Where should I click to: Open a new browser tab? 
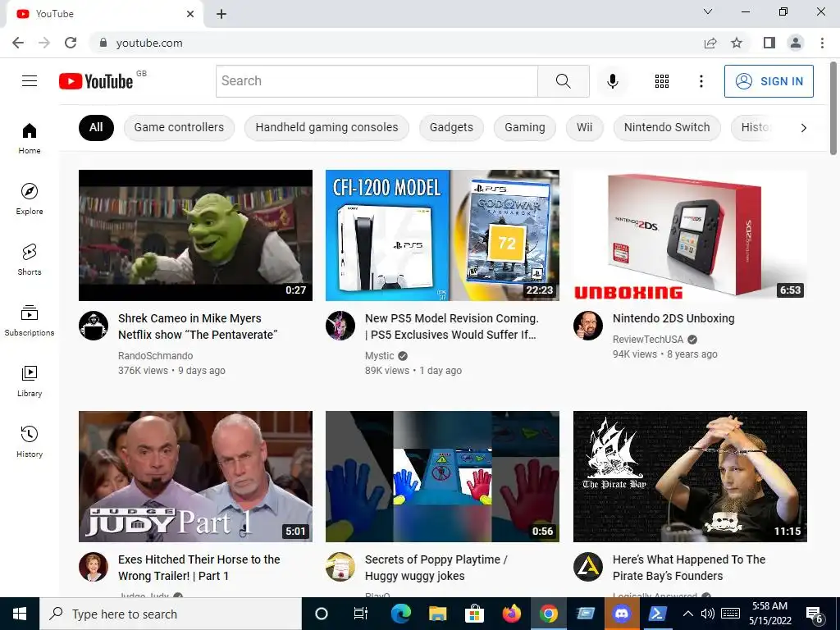coord(221,14)
